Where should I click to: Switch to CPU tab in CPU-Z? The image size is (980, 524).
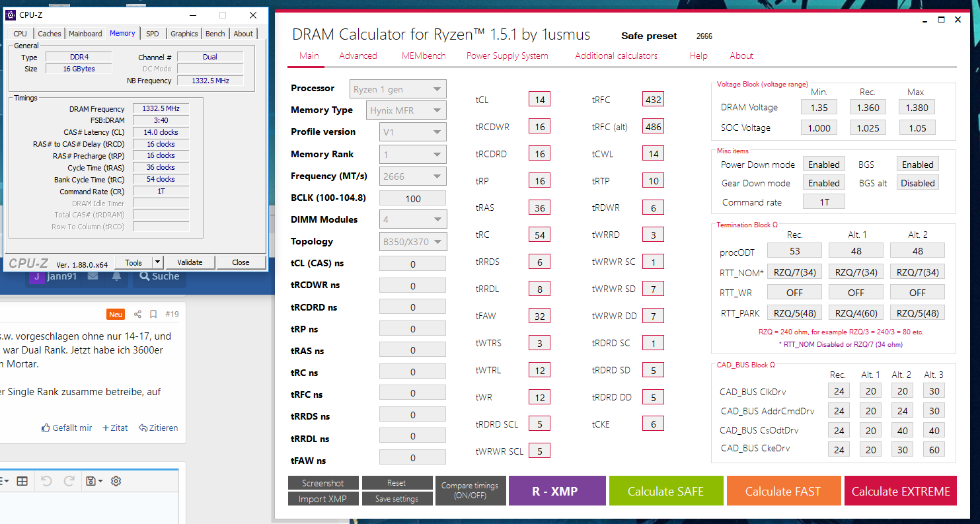[x=20, y=34]
